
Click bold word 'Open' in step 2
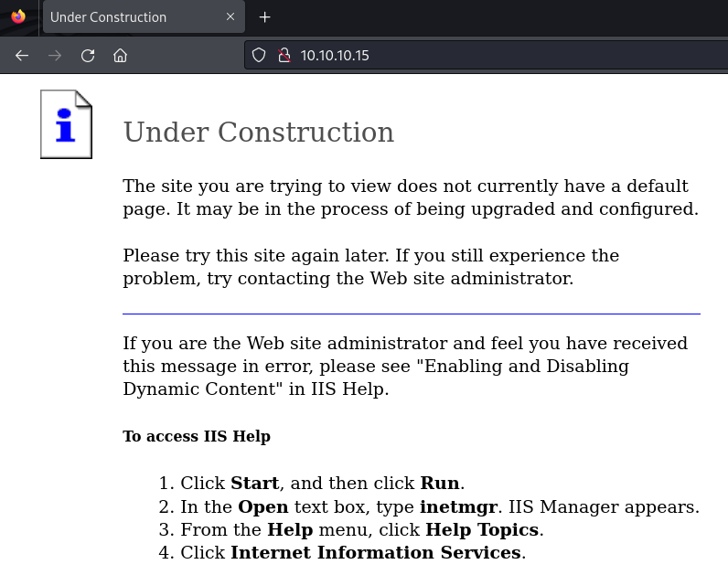coord(263,506)
